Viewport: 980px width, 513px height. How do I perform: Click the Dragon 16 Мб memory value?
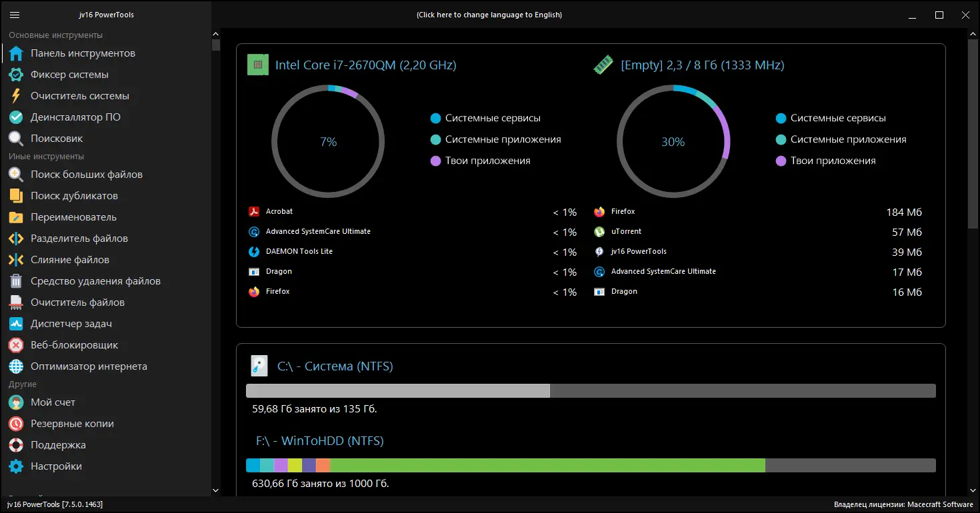tap(907, 292)
